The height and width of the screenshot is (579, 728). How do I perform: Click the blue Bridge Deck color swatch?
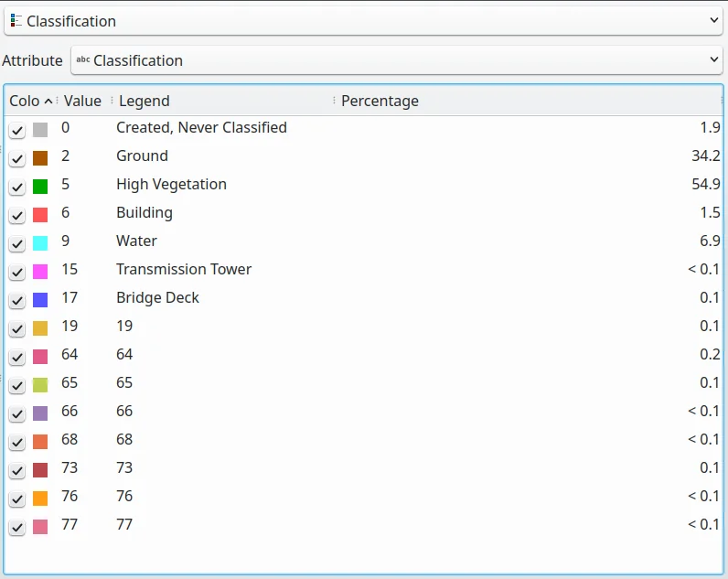40,300
